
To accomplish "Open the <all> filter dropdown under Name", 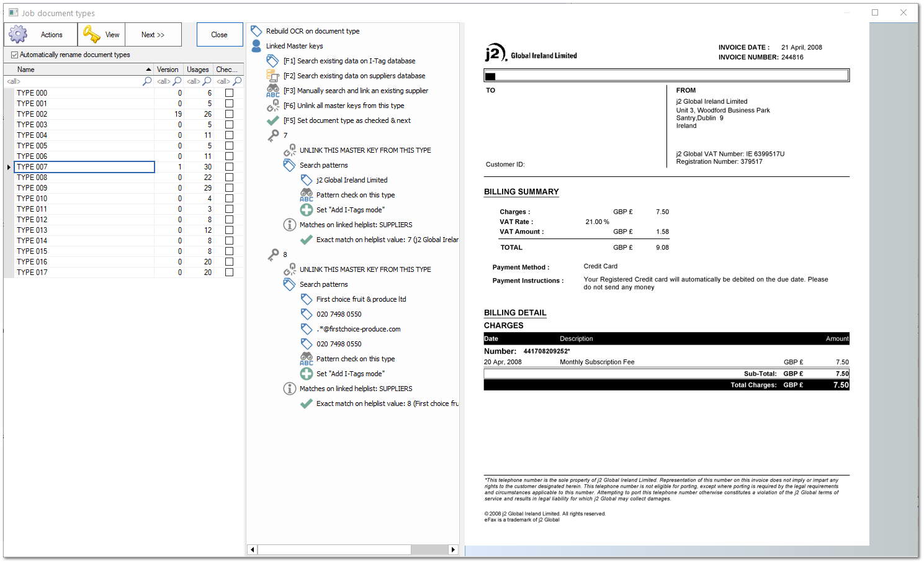I will 13,81.
